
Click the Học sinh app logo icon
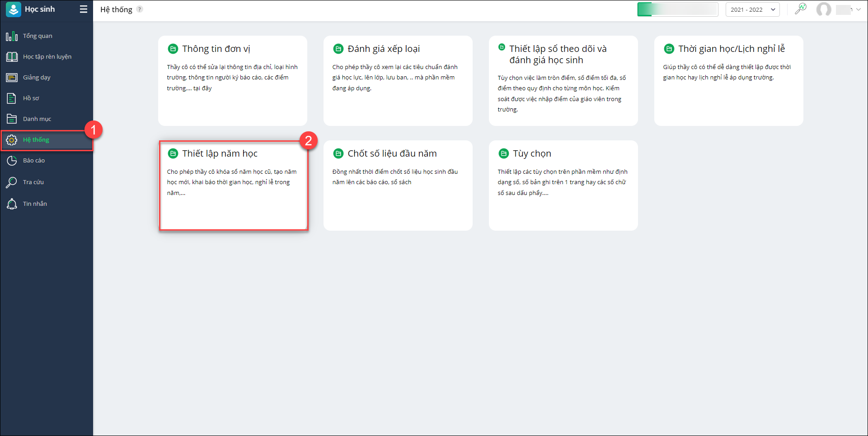pos(14,9)
